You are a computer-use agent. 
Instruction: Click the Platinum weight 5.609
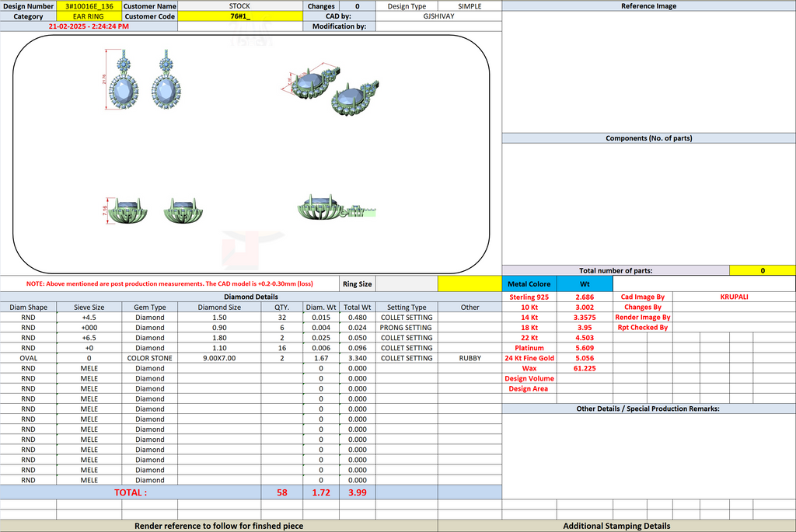tap(585, 348)
